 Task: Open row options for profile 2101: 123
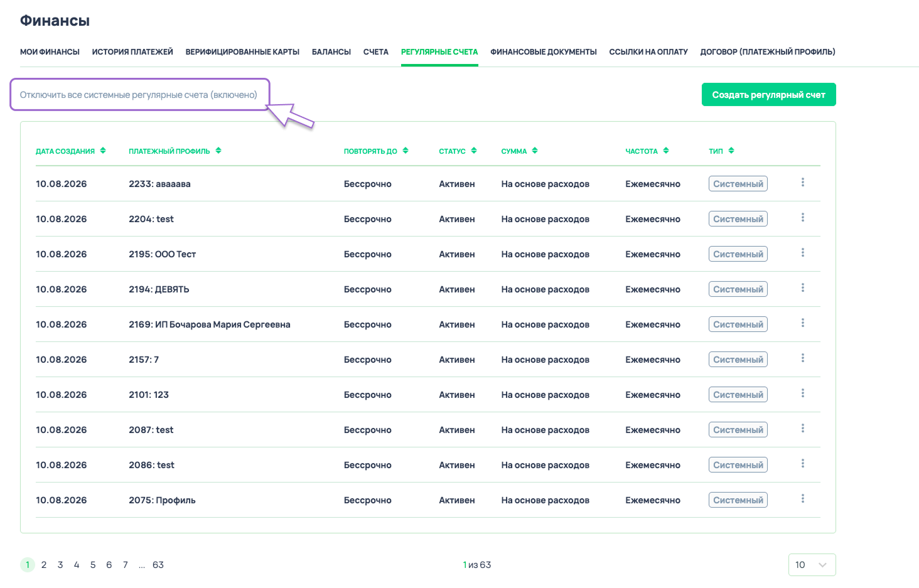803,393
